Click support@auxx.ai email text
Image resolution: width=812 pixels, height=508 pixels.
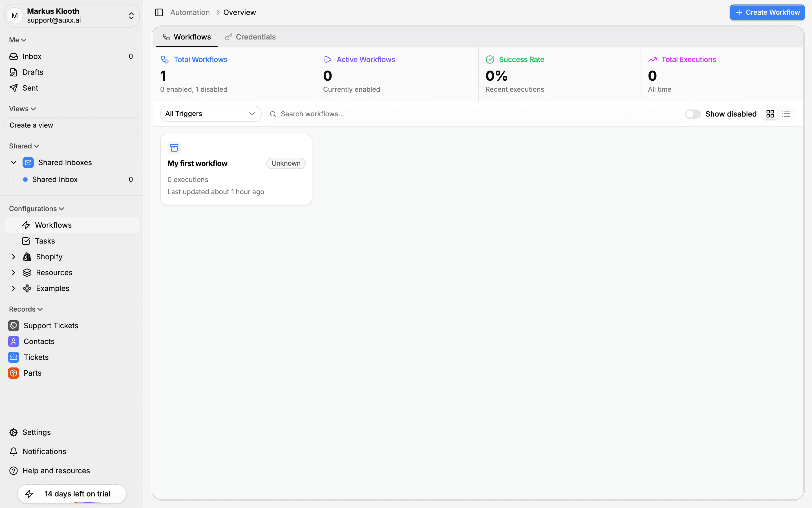[x=54, y=20]
